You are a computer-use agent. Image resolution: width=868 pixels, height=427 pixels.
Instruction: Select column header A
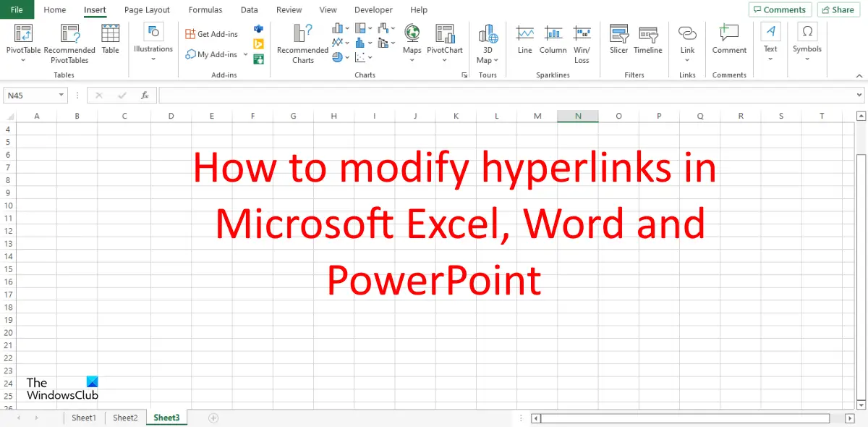(37, 116)
